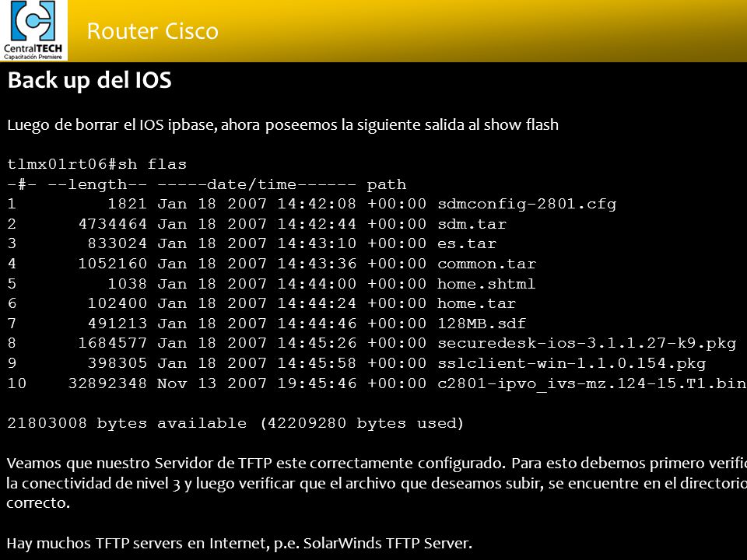The image size is (747, 560).
Task: Select file securedesk-ios-3.1.1.27-k9.pkg
Action: tap(587, 343)
